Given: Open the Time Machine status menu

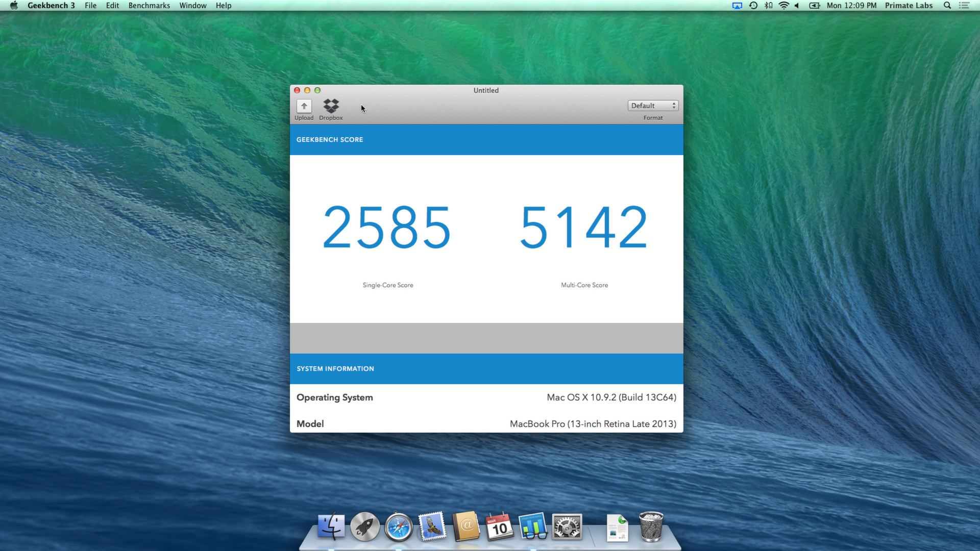Looking at the screenshot, I should (753, 6).
